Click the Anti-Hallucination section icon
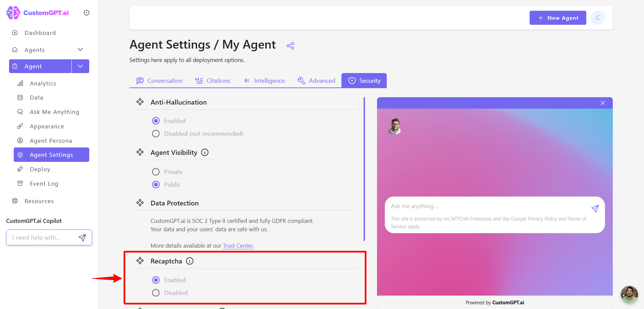Screen dimensions: 644x309 pyautogui.click(x=140, y=102)
